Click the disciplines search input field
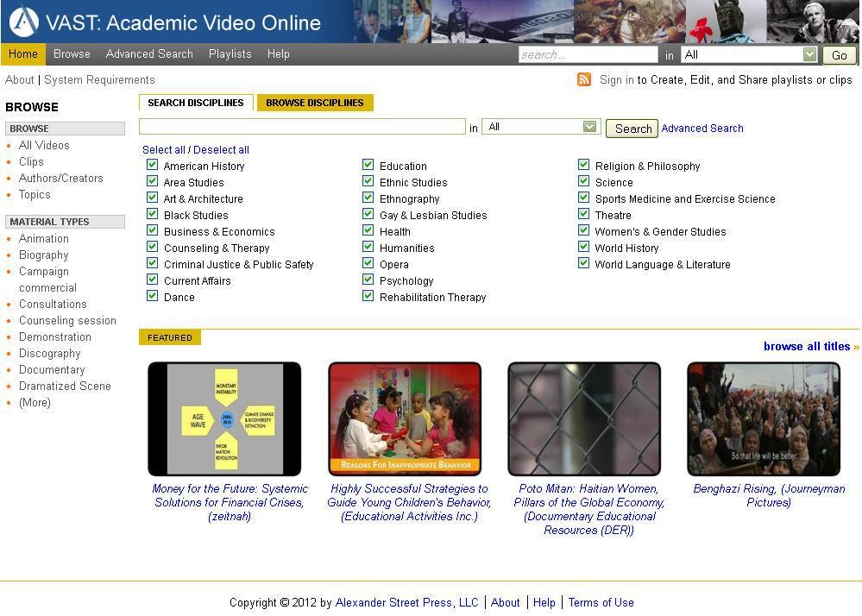The height and width of the screenshot is (616, 862). (301, 126)
